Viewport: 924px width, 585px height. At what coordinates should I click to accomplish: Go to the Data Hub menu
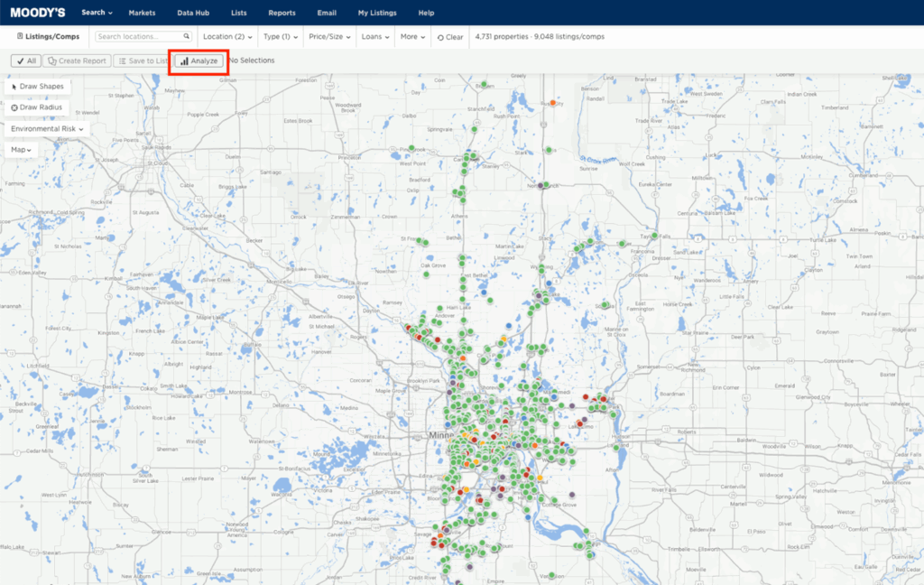191,13
